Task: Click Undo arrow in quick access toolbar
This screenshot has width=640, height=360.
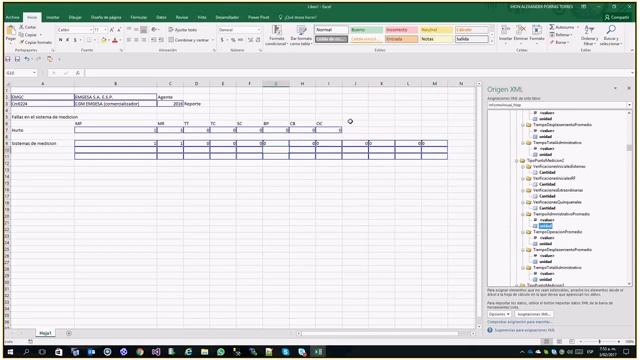Action: coord(26,59)
